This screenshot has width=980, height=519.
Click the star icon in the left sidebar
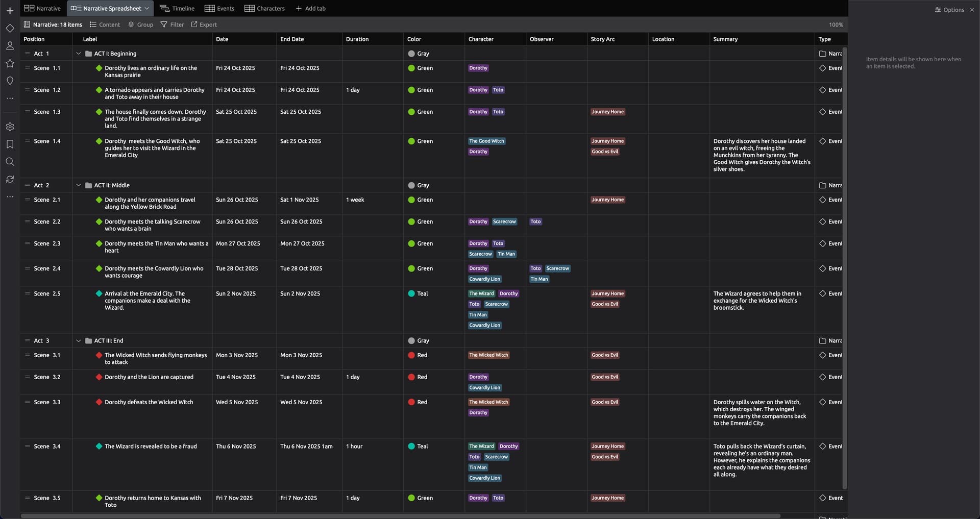[x=10, y=63]
